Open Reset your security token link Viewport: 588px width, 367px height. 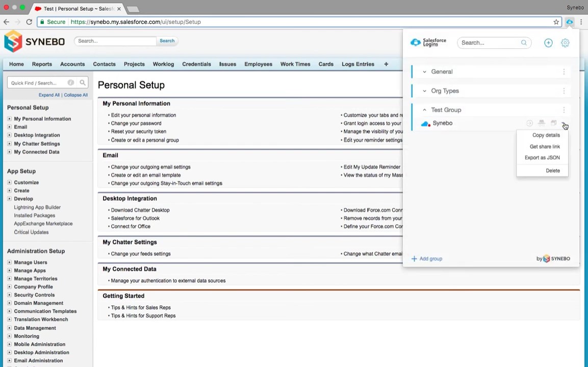point(138,132)
